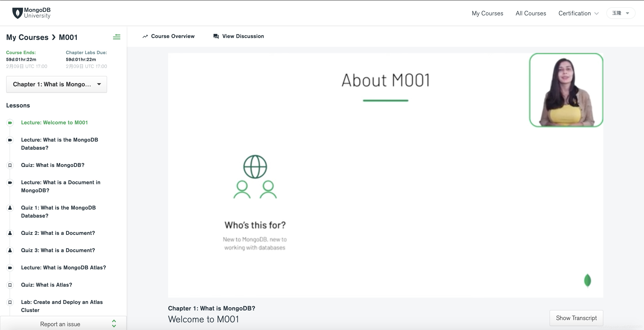
Task: Open Lecture: What is the MongoDB Database?
Action: pyautogui.click(x=59, y=144)
